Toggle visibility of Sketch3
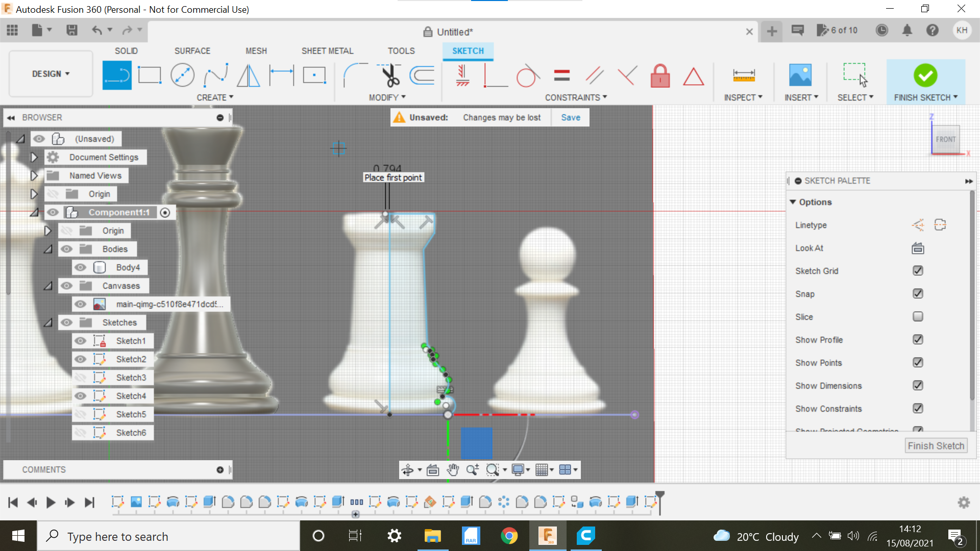The image size is (980, 551). (81, 377)
